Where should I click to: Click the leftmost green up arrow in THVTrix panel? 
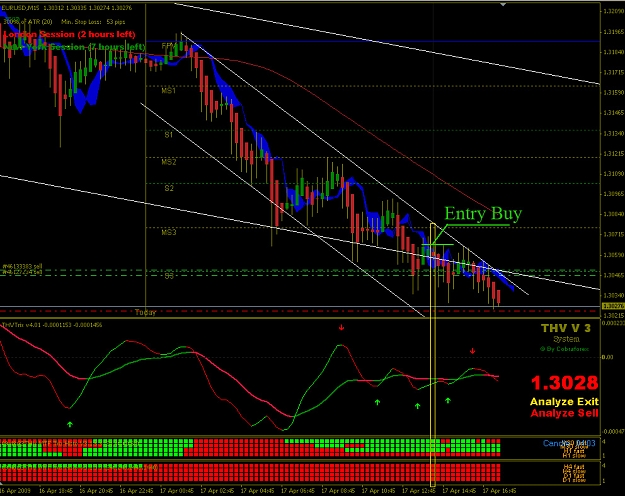[x=70, y=424]
